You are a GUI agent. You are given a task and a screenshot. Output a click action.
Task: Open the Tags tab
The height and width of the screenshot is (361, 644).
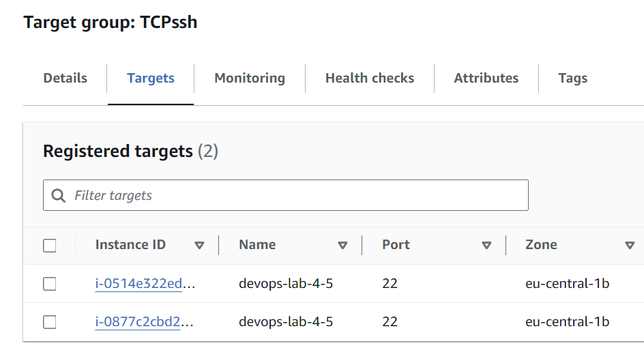[x=572, y=78]
